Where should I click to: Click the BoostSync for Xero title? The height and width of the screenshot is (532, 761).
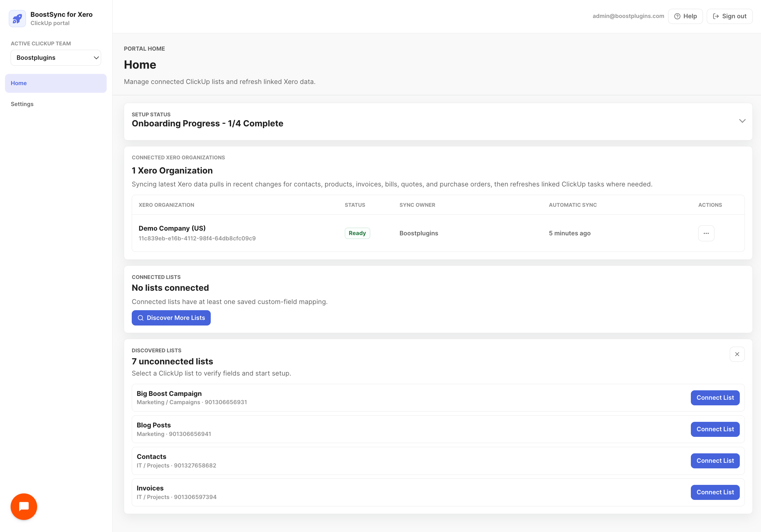tap(61, 14)
